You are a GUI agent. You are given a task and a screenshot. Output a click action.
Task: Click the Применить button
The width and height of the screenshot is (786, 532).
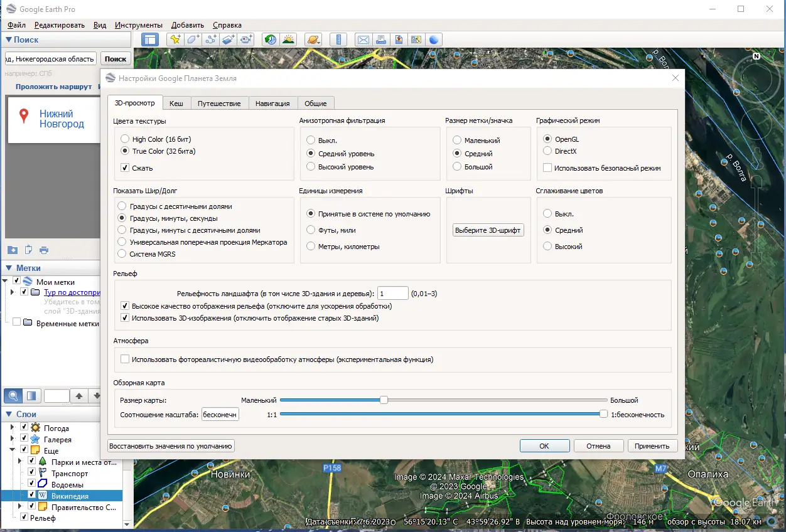coord(652,446)
